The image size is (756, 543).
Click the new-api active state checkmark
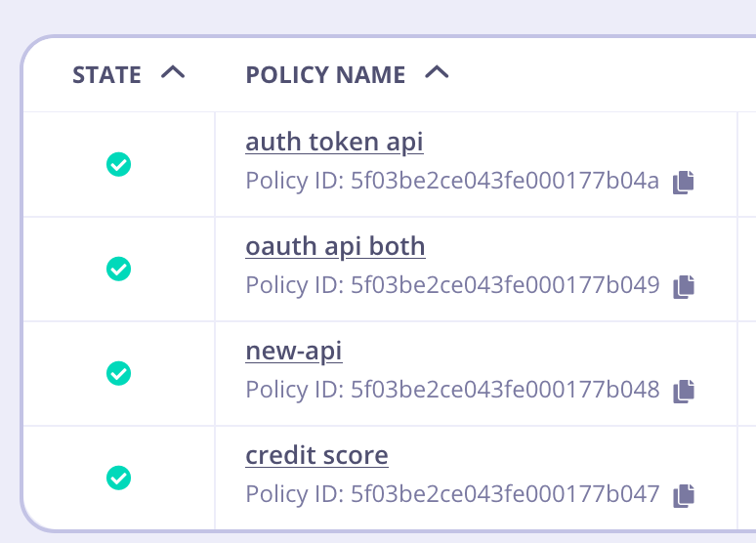point(118,373)
